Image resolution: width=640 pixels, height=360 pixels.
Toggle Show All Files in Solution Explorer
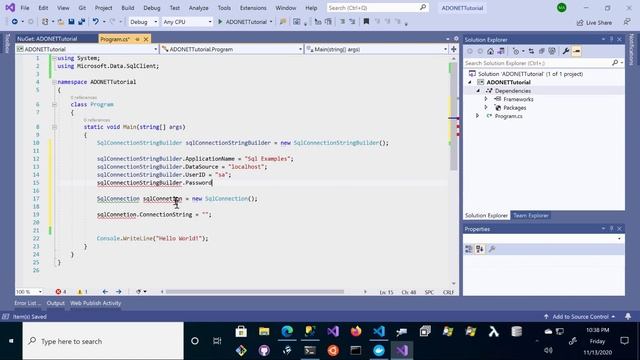(x=552, y=51)
